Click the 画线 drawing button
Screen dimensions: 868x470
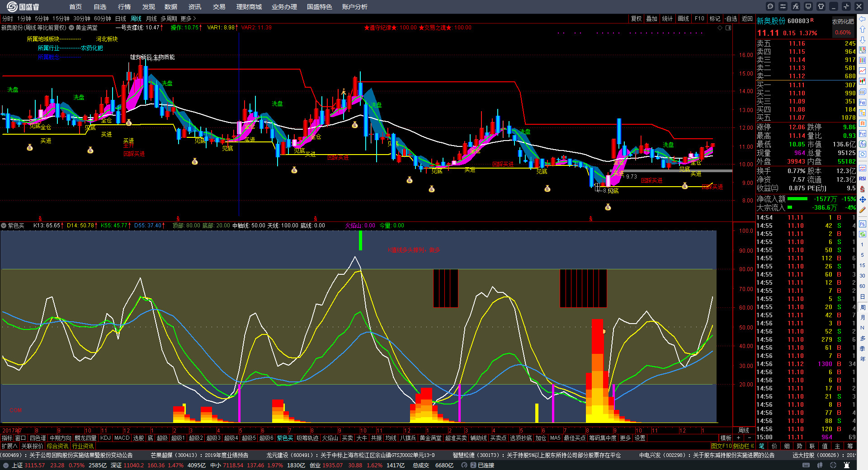[683, 19]
